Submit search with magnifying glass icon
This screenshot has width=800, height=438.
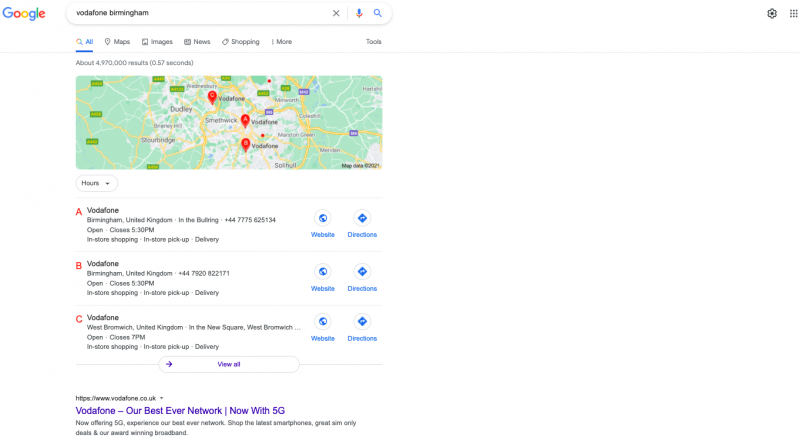click(378, 13)
